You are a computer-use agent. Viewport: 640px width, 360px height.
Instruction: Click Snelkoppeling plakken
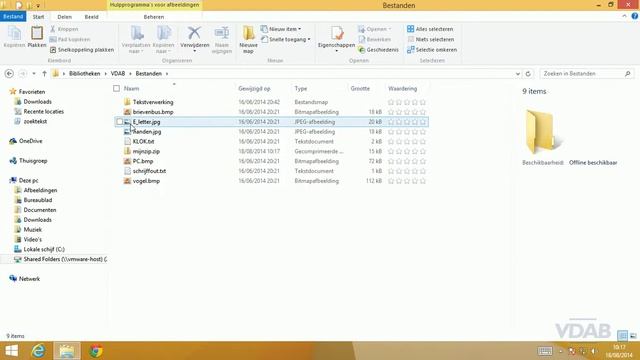[82, 49]
